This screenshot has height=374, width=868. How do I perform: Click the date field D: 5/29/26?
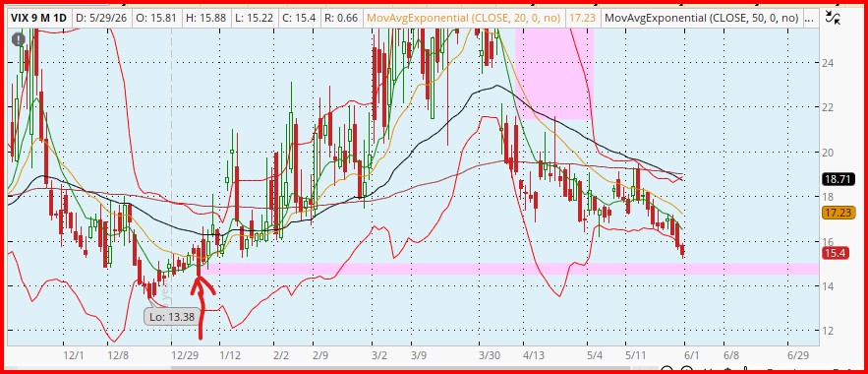(x=100, y=19)
